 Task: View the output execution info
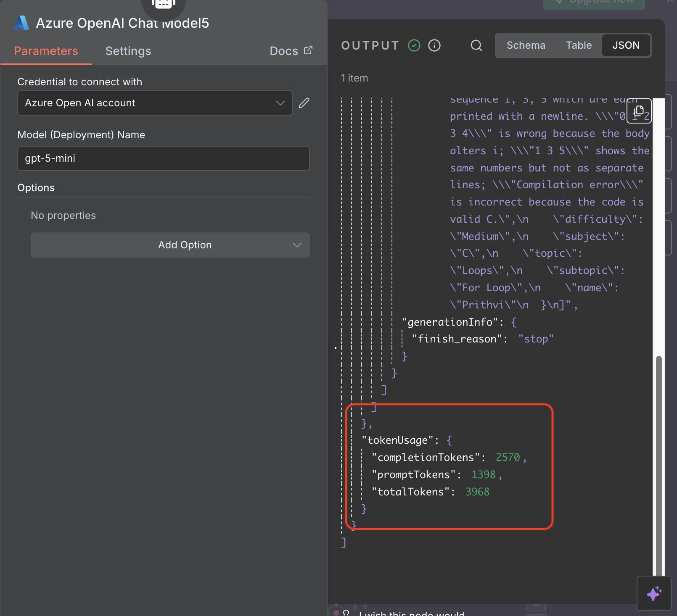[x=434, y=45]
